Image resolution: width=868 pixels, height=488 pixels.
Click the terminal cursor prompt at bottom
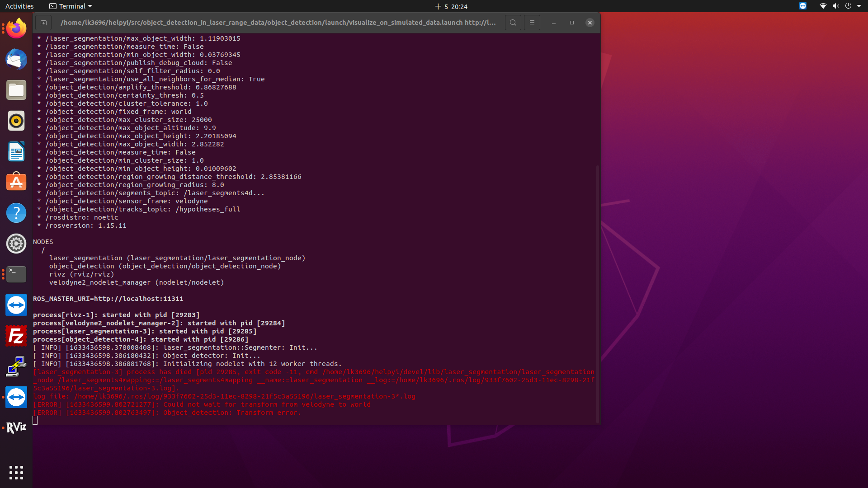(35, 421)
